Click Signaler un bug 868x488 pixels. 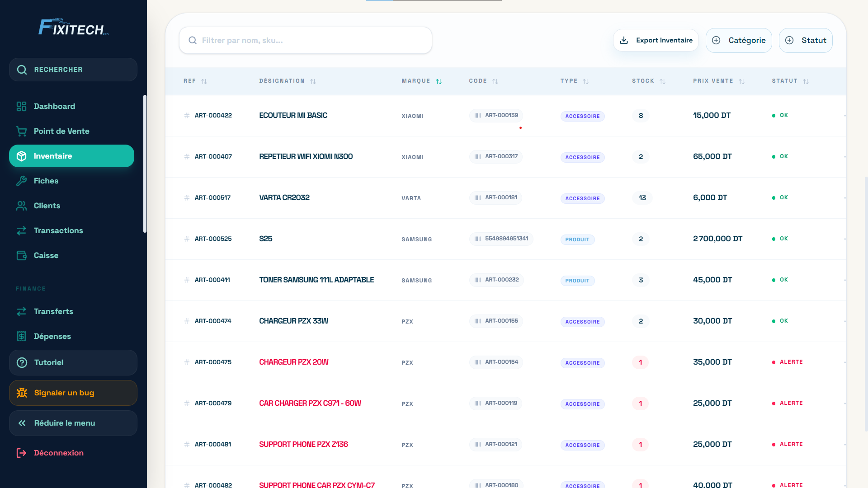(73, 393)
